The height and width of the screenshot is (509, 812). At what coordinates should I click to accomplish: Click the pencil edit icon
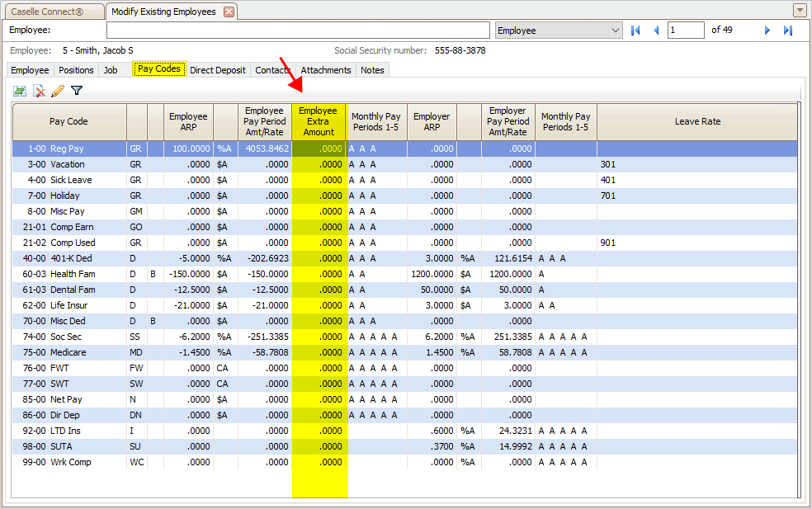[x=58, y=91]
